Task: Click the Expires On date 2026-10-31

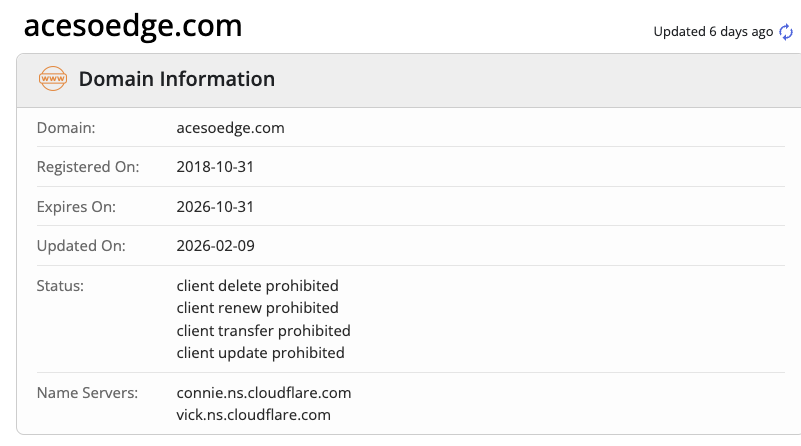Action: tap(215, 207)
